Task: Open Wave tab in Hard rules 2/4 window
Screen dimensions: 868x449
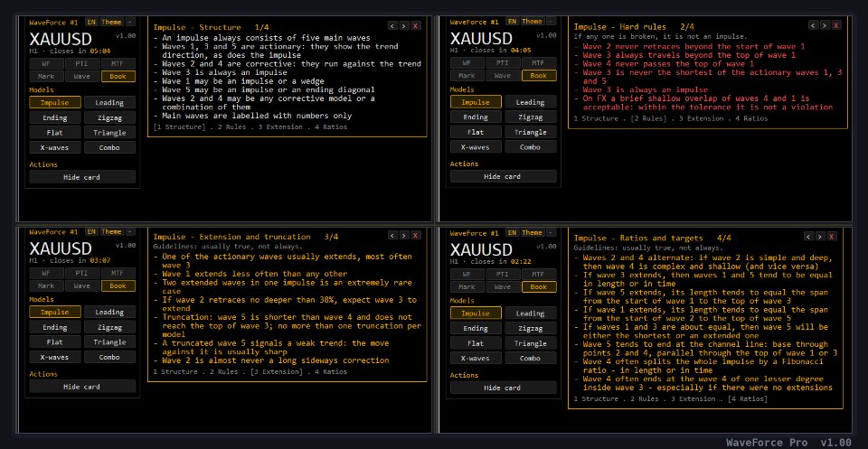Action: click(x=503, y=76)
